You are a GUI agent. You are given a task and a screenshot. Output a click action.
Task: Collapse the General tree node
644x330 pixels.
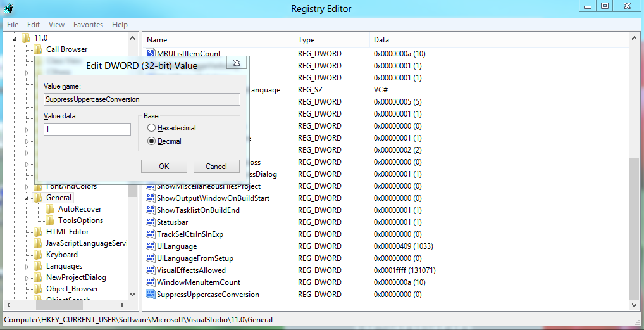click(27, 198)
